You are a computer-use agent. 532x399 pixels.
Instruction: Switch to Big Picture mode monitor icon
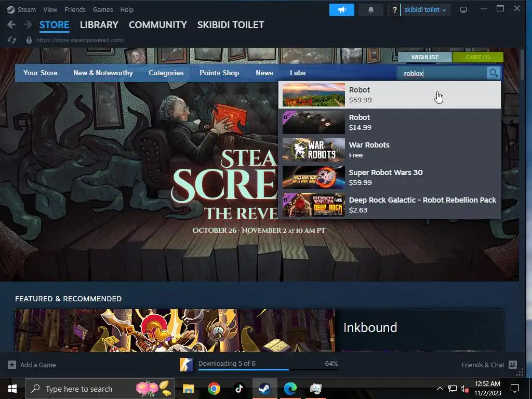463,9
